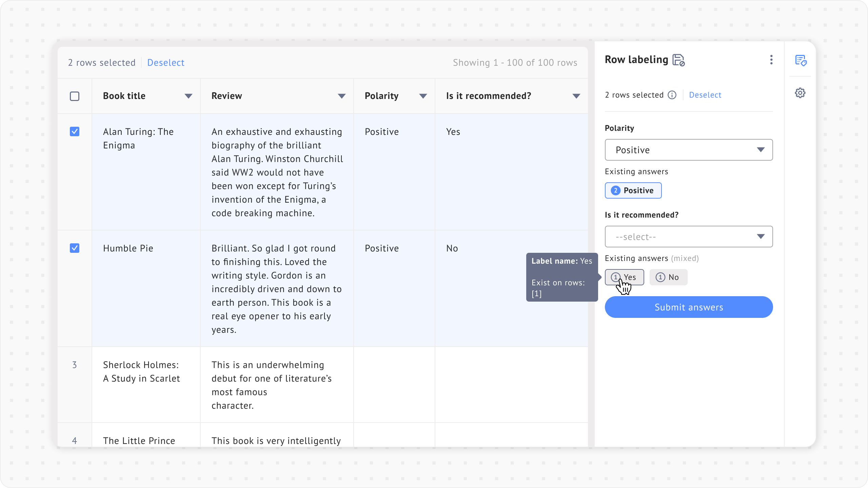Open the settings gear in sidebar

pyautogui.click(x=800, y=93)
